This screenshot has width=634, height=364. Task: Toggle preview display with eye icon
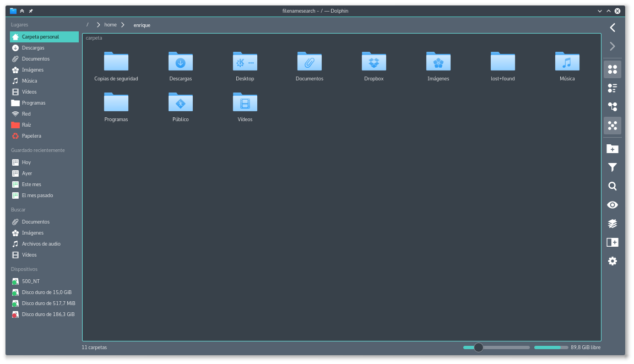point(612,205)
